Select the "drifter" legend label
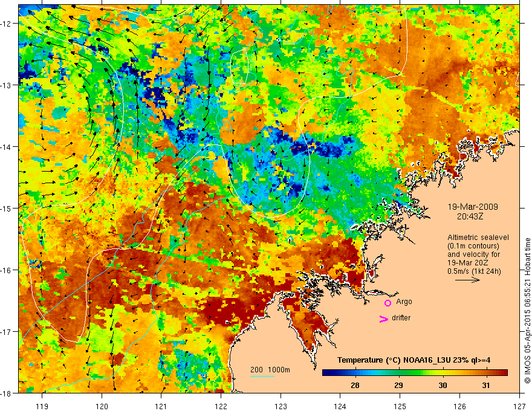The height and width of the screenshot is (411, 532). [401, 318]
